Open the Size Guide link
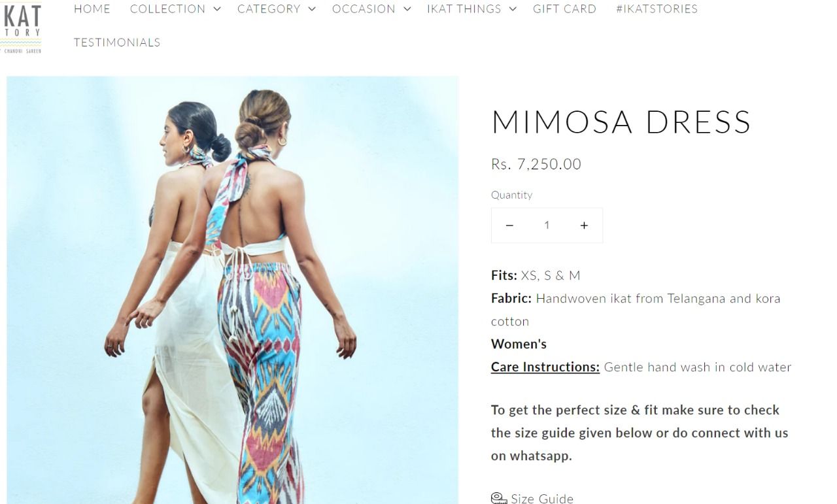837x504 pixels. pyautogui.click(x=542, y=498)
